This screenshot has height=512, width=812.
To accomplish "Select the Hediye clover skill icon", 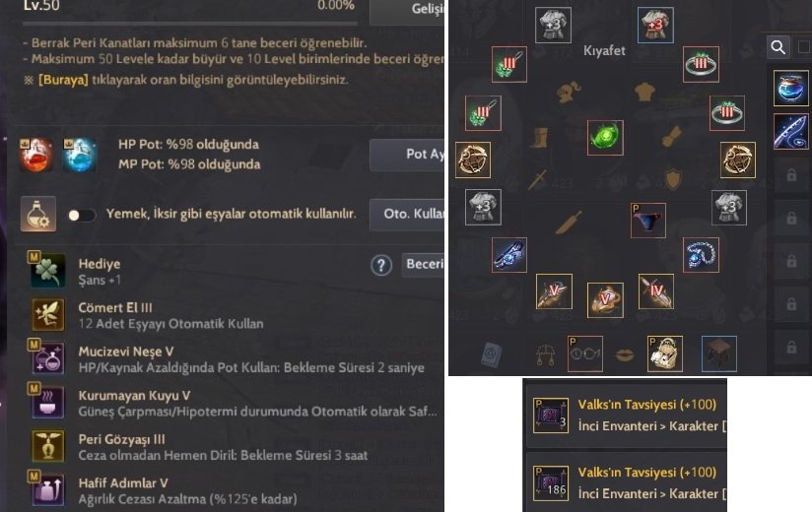I will tap(46, 271).
